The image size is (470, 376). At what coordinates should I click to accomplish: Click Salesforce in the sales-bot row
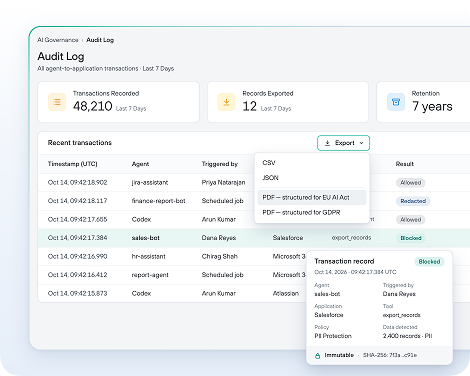coord(288,238)
